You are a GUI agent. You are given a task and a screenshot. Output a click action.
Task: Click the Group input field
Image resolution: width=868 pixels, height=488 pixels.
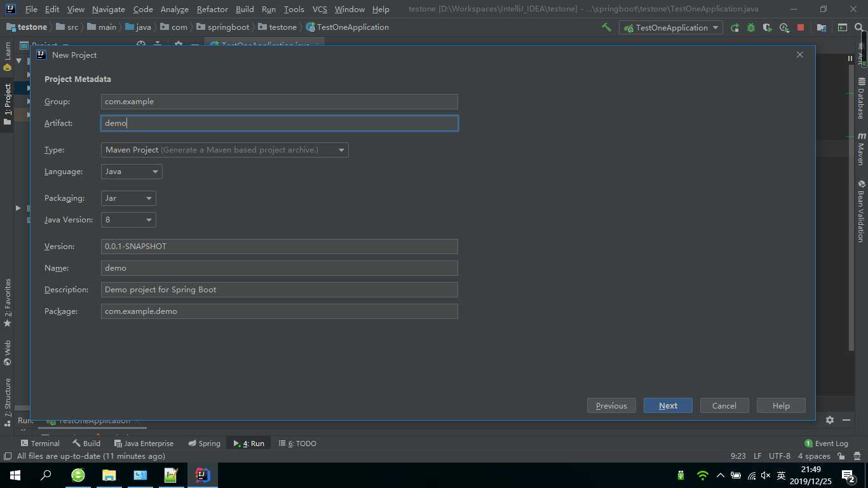(279, 102)
